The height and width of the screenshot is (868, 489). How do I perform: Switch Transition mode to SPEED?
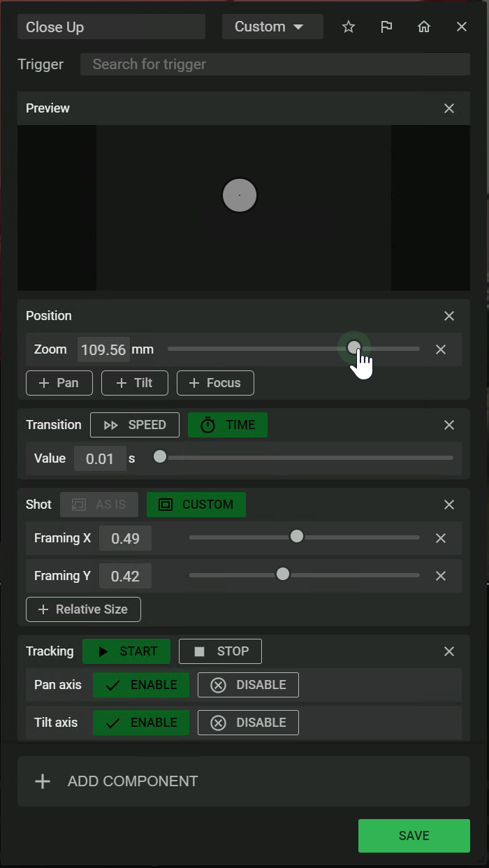(135, 425)
